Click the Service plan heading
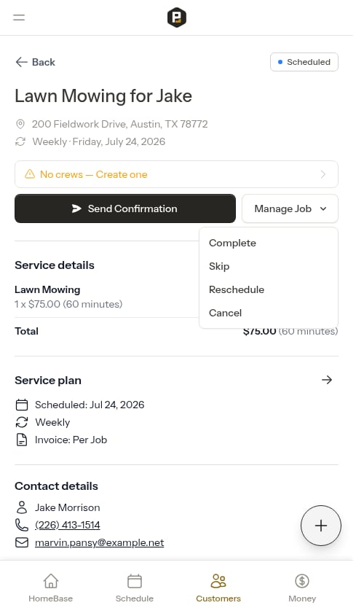This screenshot has height=616, width=364. point(48,381)
